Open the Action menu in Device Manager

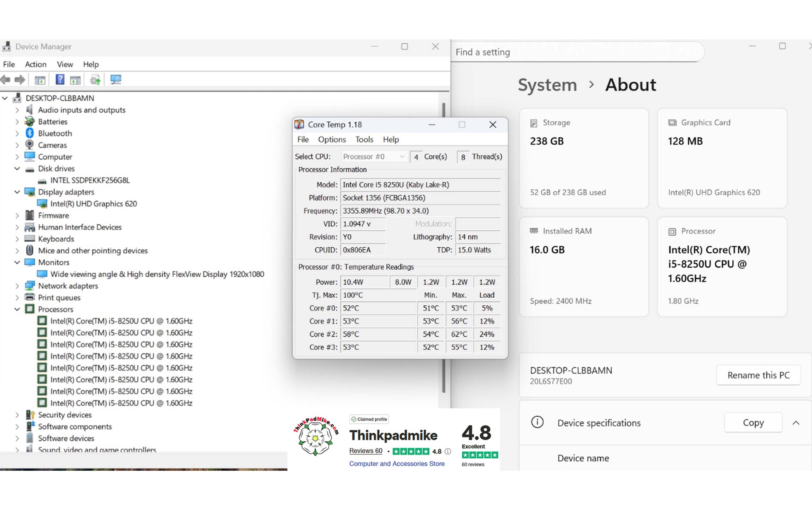point(35,64)
